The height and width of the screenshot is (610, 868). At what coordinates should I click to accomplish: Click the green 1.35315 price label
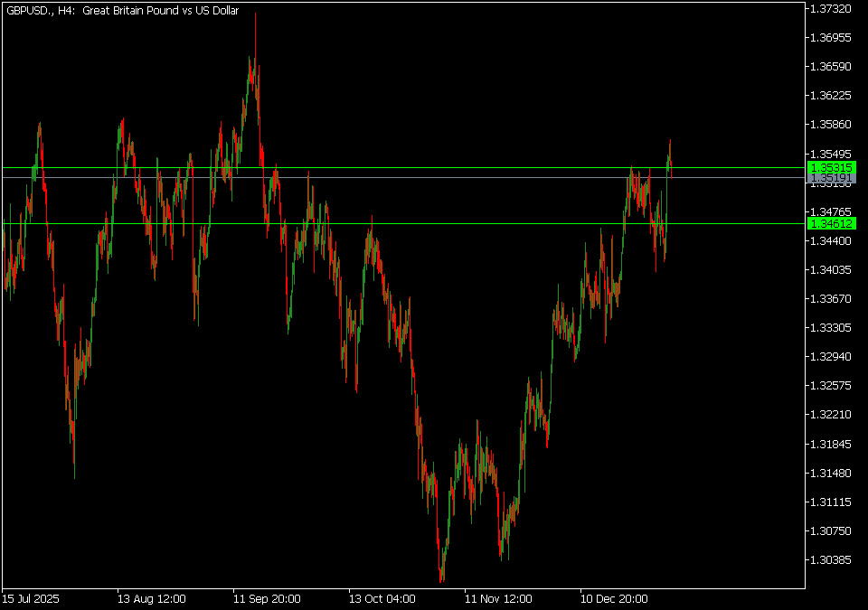point(832,168)
